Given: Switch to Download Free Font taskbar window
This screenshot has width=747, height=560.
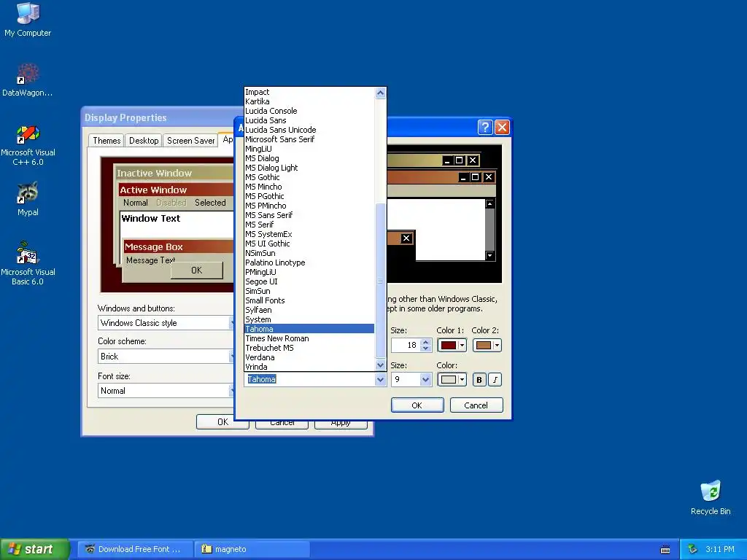Looking at the screenshot, I should pyautogui.click(x=135, y=549).
